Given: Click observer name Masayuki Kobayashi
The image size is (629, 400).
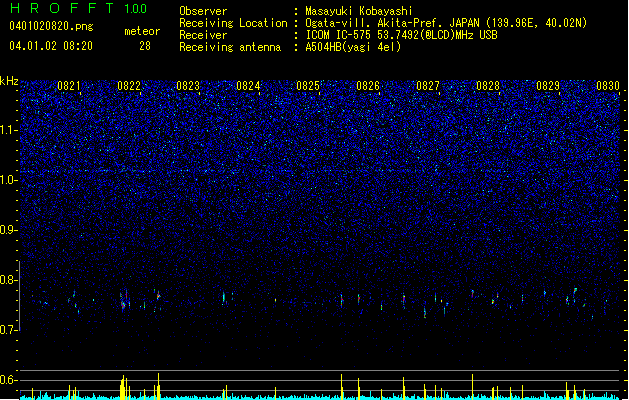Looking at the screenshot, I should (359, 11).
